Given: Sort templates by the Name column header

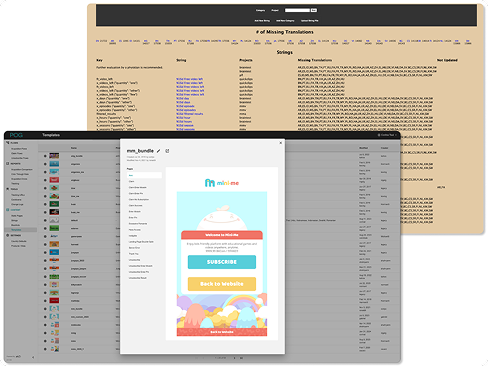Looking at the screenshot, I should (74, 148).
